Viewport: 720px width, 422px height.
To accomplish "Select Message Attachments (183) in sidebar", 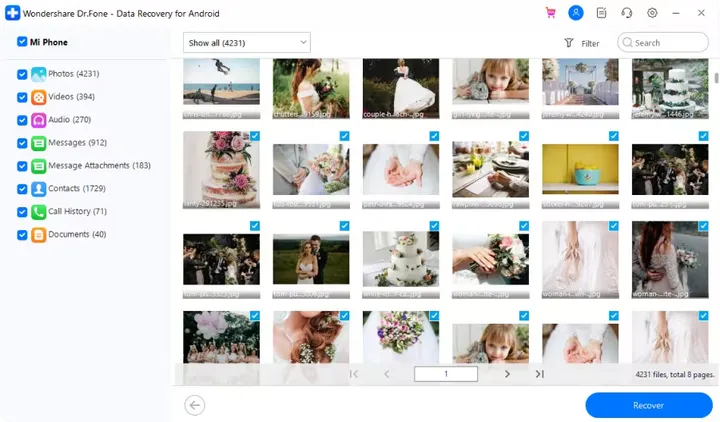I will [99, 166].
